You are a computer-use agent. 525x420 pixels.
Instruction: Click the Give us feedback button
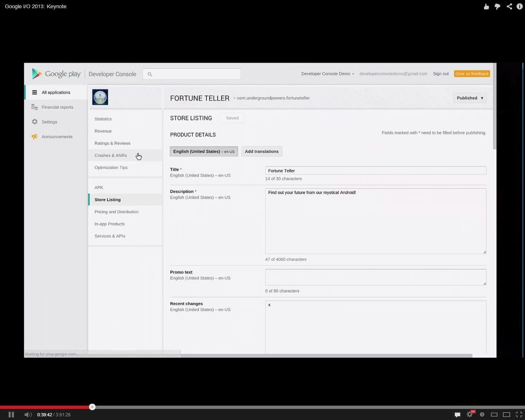click(x=472, y=74)
